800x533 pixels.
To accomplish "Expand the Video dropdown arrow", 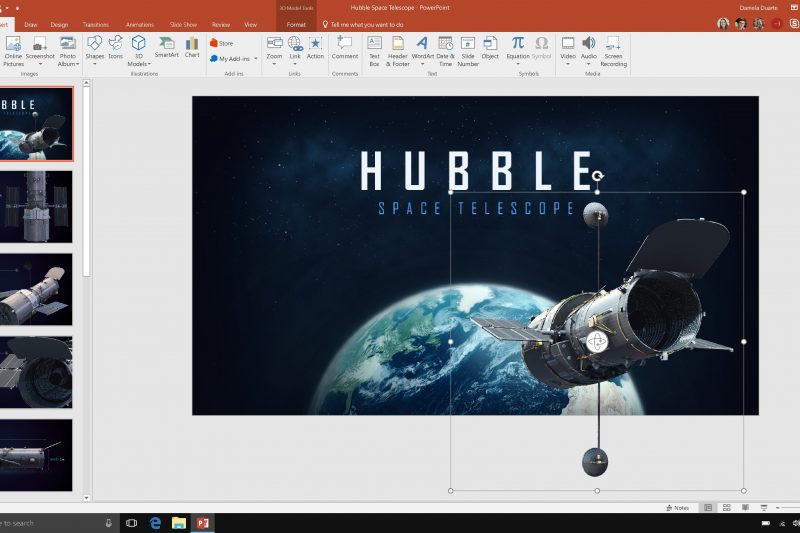I will click(x=568, y=64).
